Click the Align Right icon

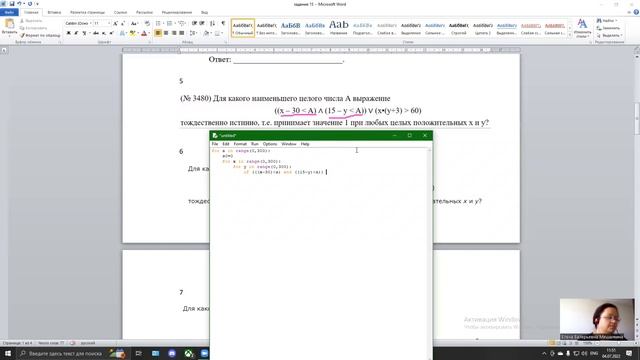coord(174,33)
